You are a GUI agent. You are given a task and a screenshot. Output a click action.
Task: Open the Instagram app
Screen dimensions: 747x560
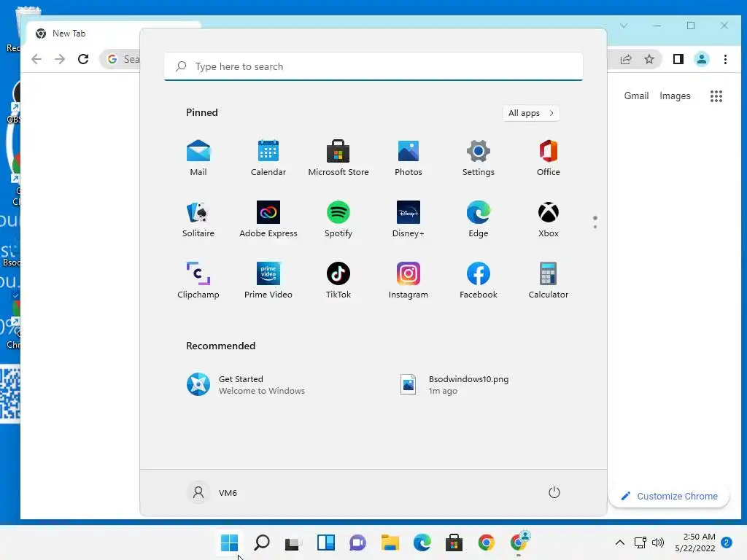409,281
